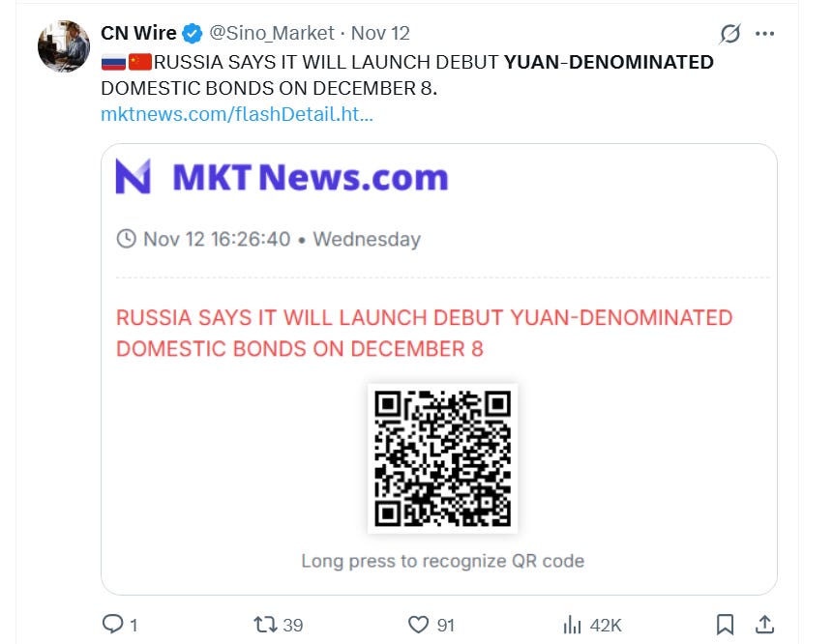Viewport: 833px width, 644px height.
Task: Click the red headline in the card
Action: [x=424, y=333]
